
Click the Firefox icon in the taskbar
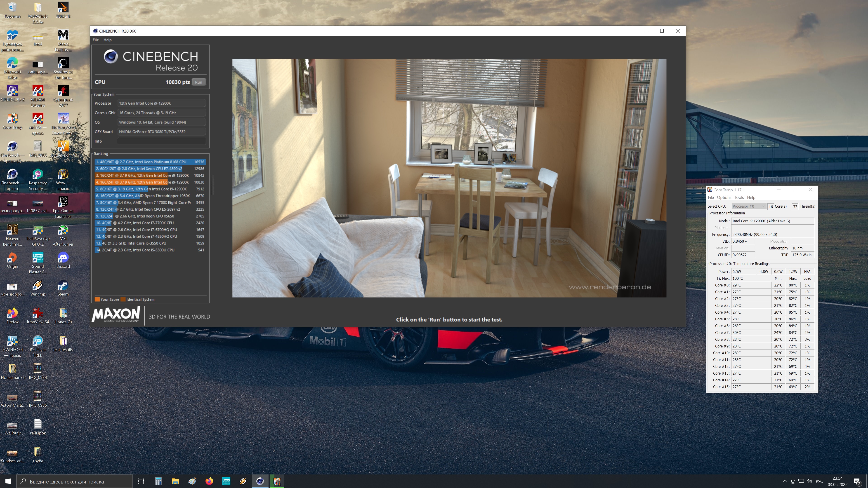point(209,481)
